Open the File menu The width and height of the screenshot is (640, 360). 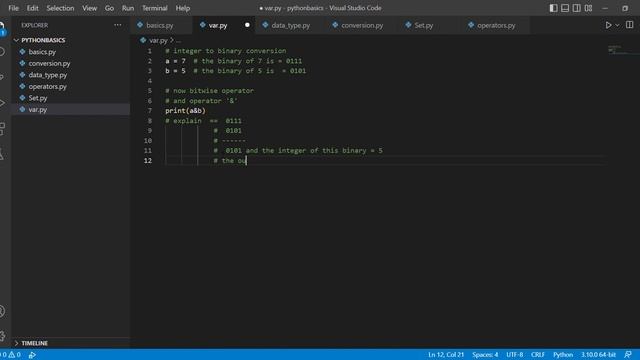click(13, 8)
